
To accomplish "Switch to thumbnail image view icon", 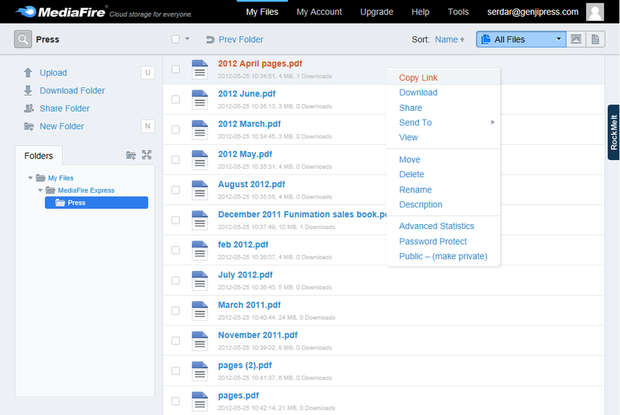I will [576, 39].
